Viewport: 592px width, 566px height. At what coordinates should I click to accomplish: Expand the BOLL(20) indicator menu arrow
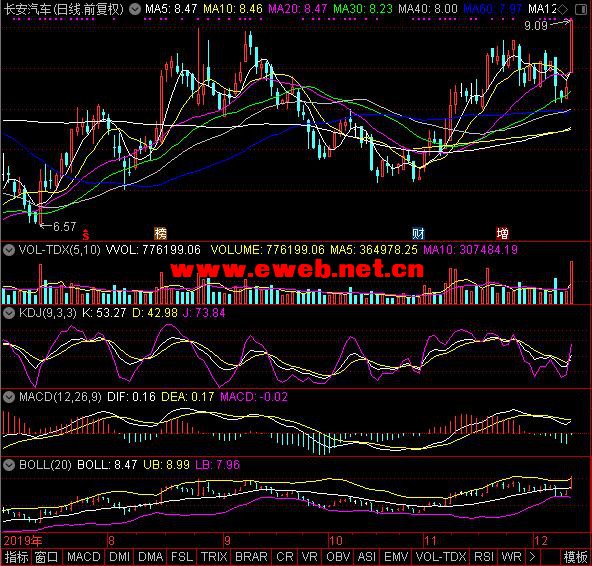9,465
